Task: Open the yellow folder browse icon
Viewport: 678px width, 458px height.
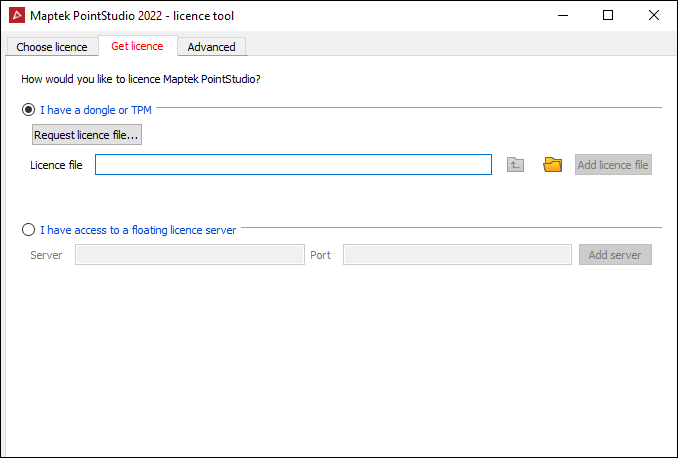Action: 553,165
